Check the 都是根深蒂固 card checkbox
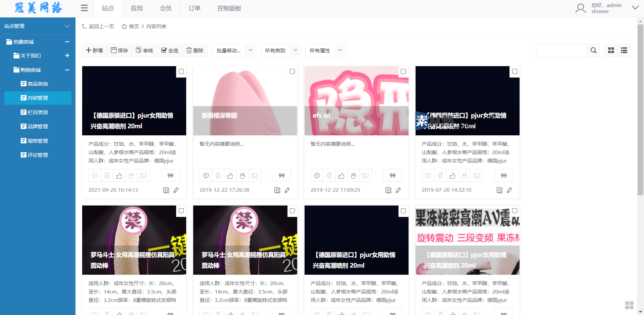The height and width of the screenshot is (315, 644). pos(292,71)
